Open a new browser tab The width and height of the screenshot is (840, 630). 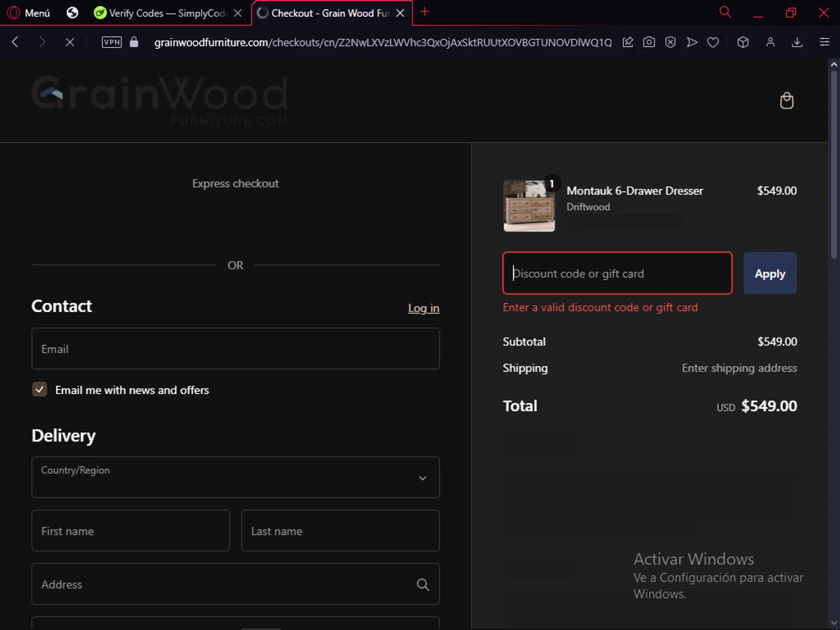click(x=425, y=12)
